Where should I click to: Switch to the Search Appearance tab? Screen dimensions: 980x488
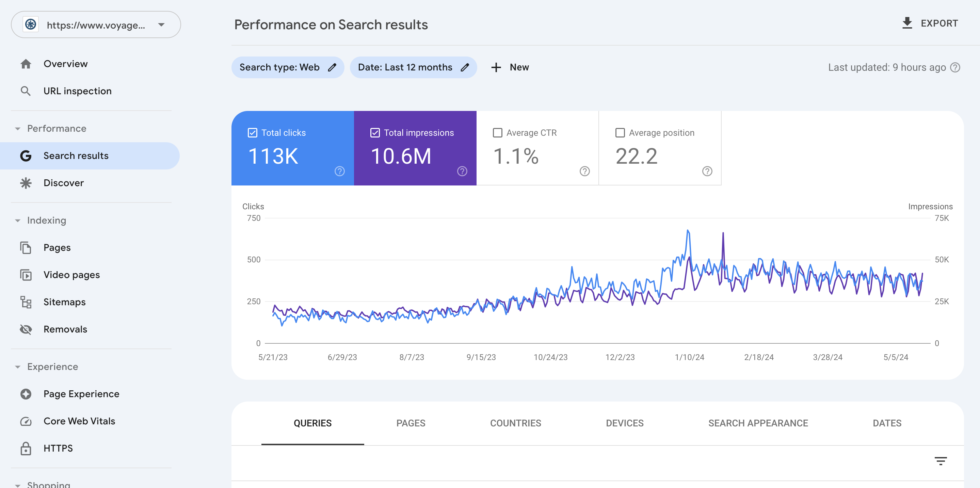pyautogui.click(x=758, y=423)
